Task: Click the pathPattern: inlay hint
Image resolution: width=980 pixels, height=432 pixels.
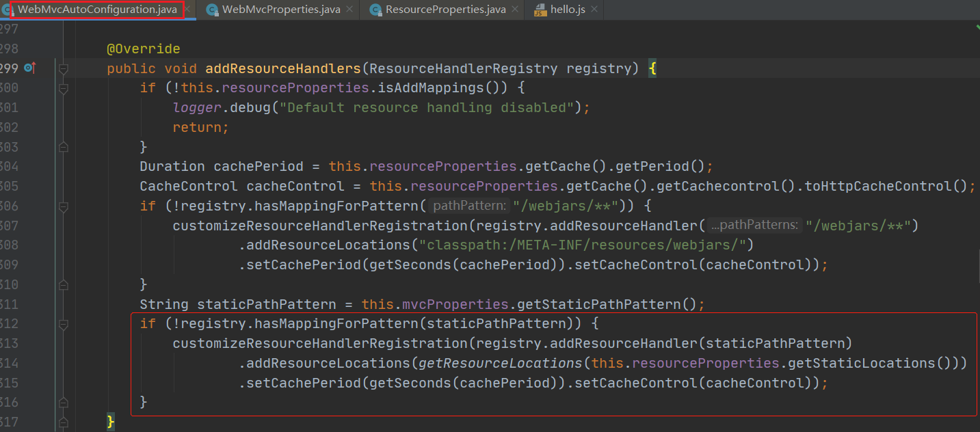Action: click(470, 205)
